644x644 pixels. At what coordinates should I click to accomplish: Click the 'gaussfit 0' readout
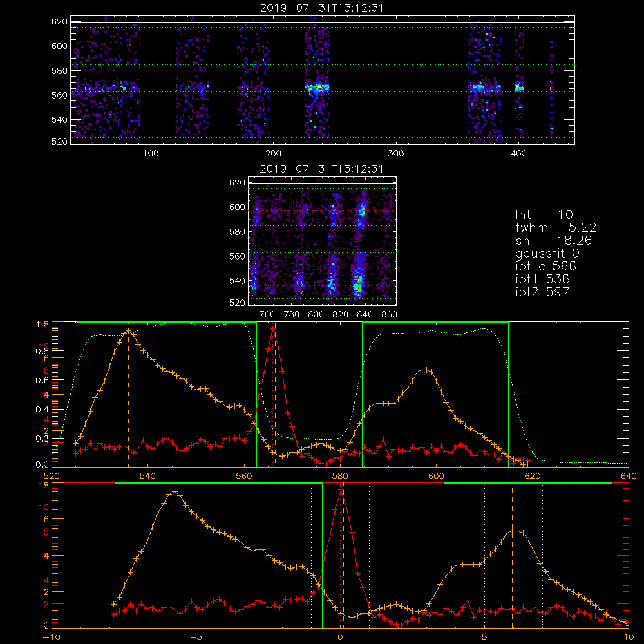point(547,254)
